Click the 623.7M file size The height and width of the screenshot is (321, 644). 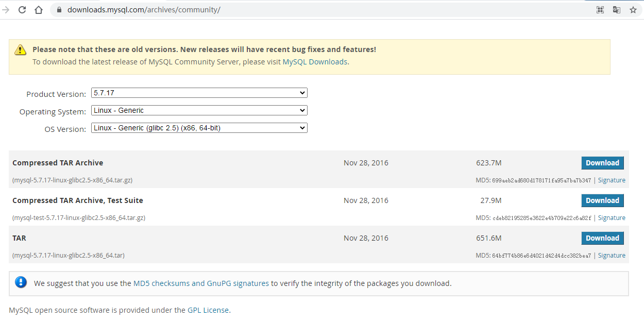coord(488,163)
